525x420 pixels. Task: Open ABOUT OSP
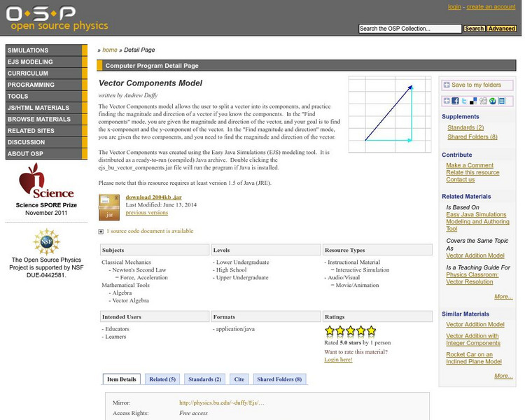click(x=46, y=154)
